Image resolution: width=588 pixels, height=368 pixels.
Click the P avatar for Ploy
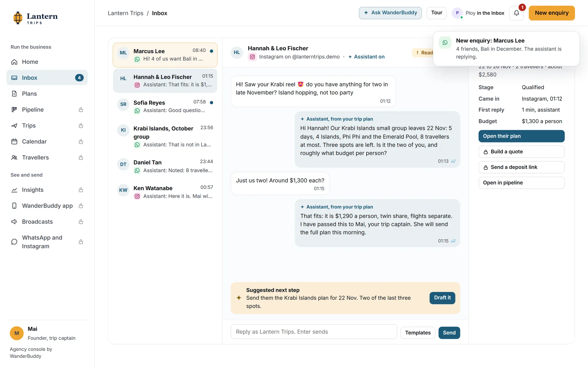tap(457, 13)
